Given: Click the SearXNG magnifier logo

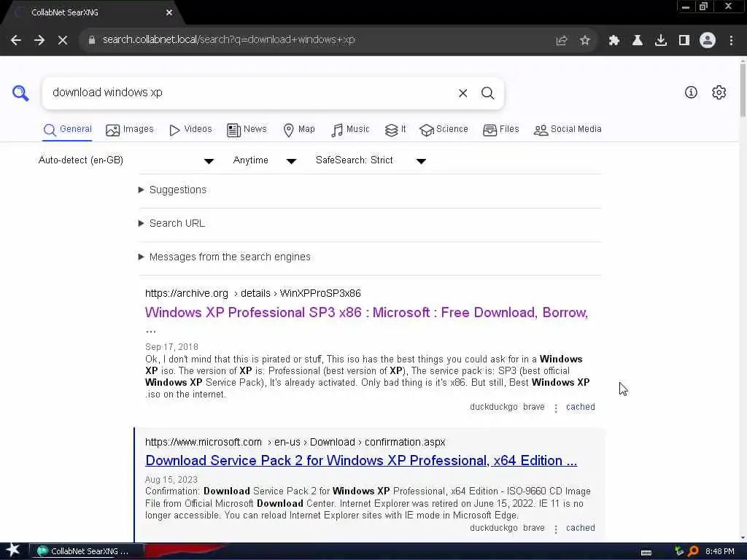Looking at the screenshot, I should (20, 93).
